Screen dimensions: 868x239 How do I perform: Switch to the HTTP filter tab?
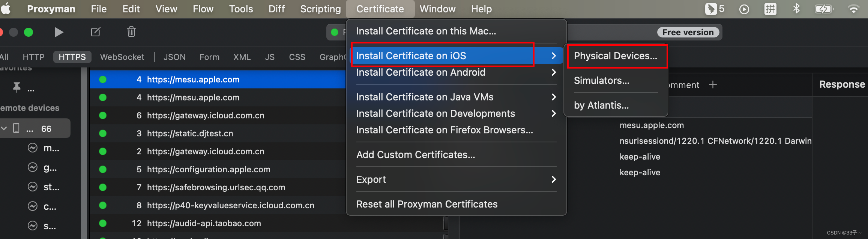[33, 57]
